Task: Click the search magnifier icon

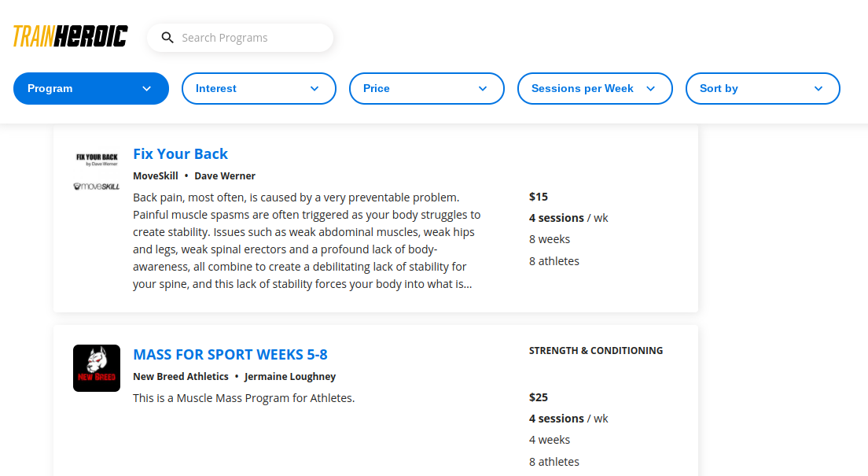Action: pyautogui.click(x=167, y=38)
